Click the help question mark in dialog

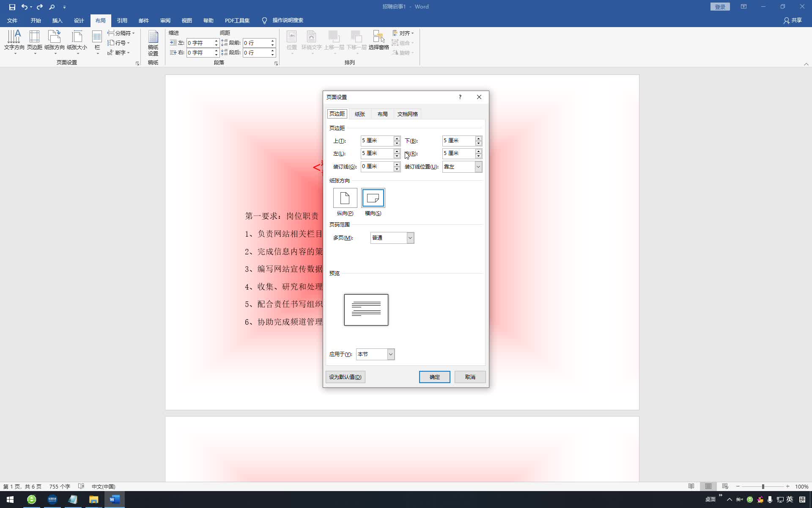tap(460, 97)
